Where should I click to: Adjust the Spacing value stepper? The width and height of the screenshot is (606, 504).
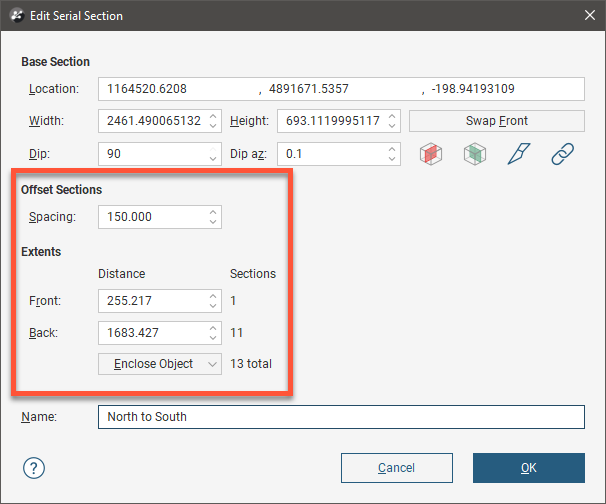pyautogui.click(x=213, y=217)
